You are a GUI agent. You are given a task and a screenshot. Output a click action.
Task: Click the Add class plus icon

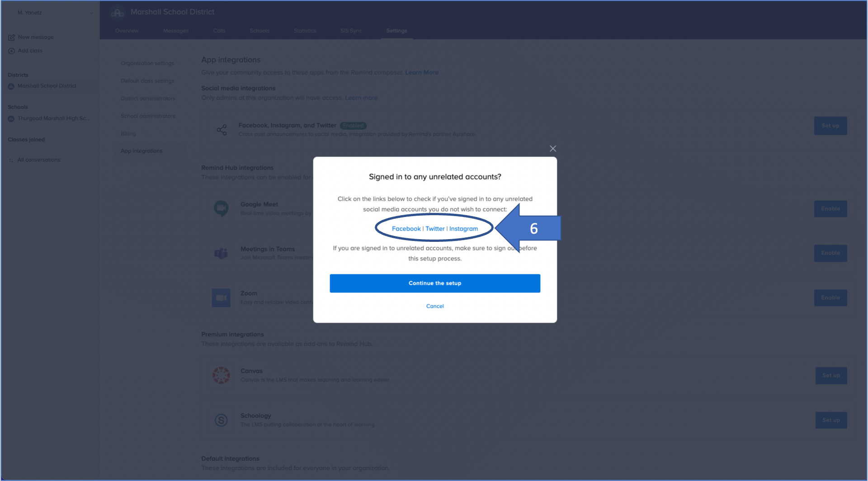[11, 51]
